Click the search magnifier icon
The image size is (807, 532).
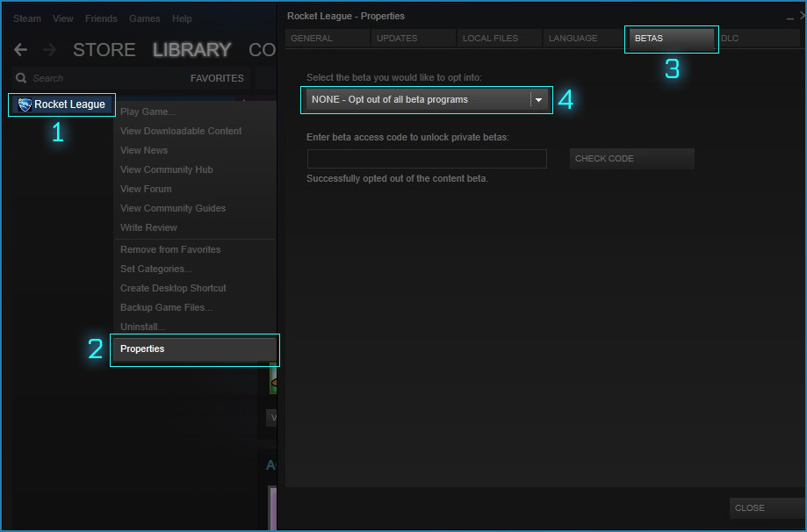pyautogui.click(x=22, y=78)
